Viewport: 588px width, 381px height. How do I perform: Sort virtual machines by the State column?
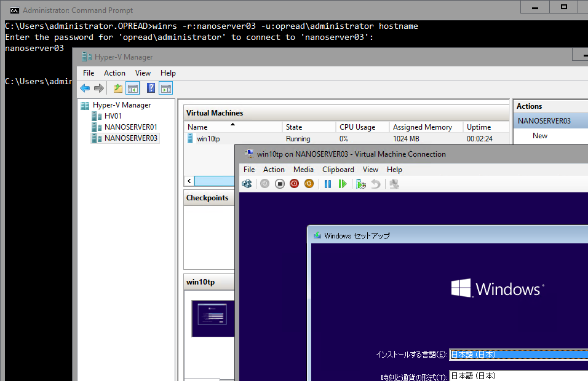coord(309,127)
